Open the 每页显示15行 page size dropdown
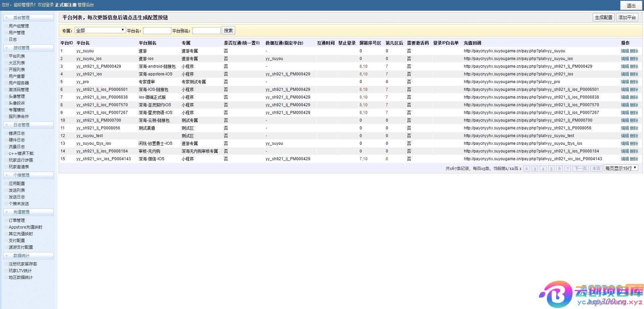 (x=621, y=168)
